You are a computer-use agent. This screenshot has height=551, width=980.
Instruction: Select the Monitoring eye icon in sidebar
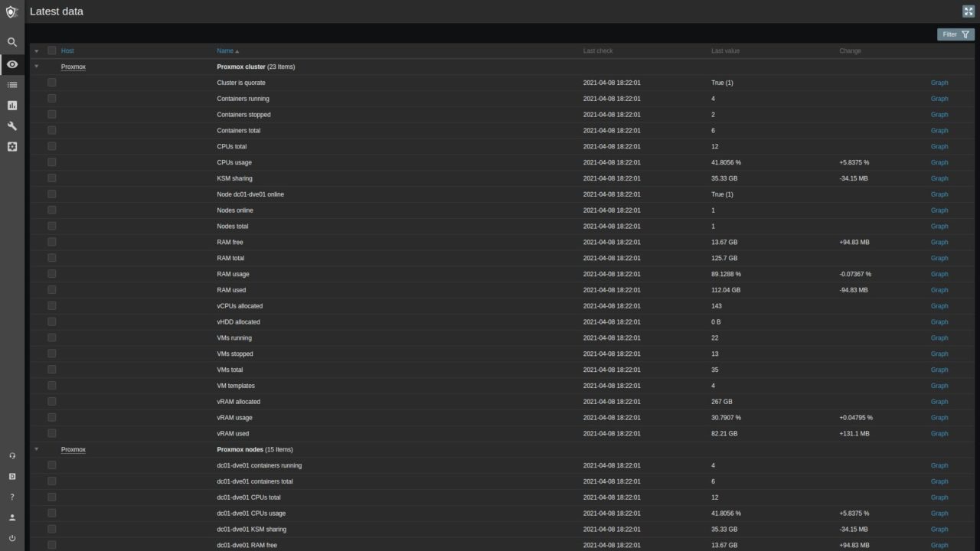(11, 64)
